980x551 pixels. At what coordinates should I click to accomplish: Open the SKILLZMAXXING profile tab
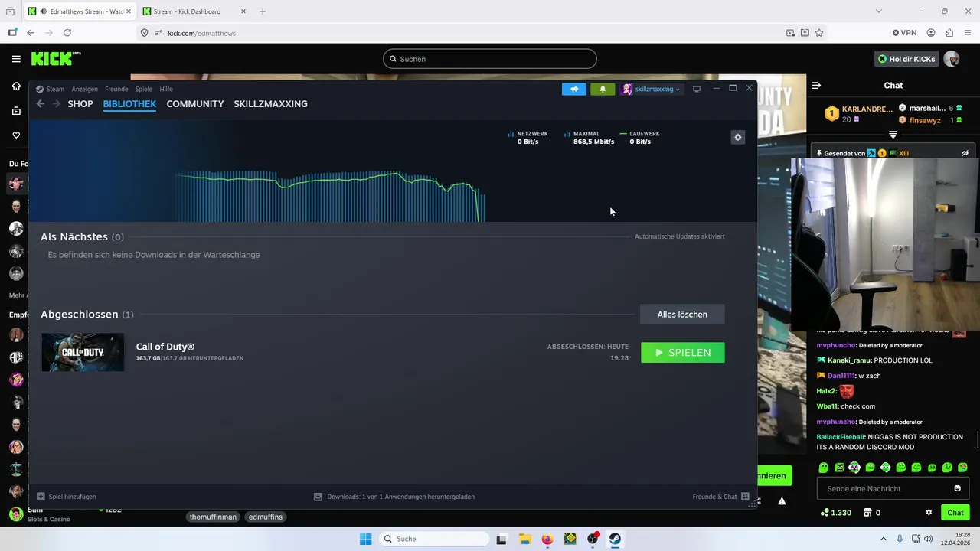click(x=270, y=104)
